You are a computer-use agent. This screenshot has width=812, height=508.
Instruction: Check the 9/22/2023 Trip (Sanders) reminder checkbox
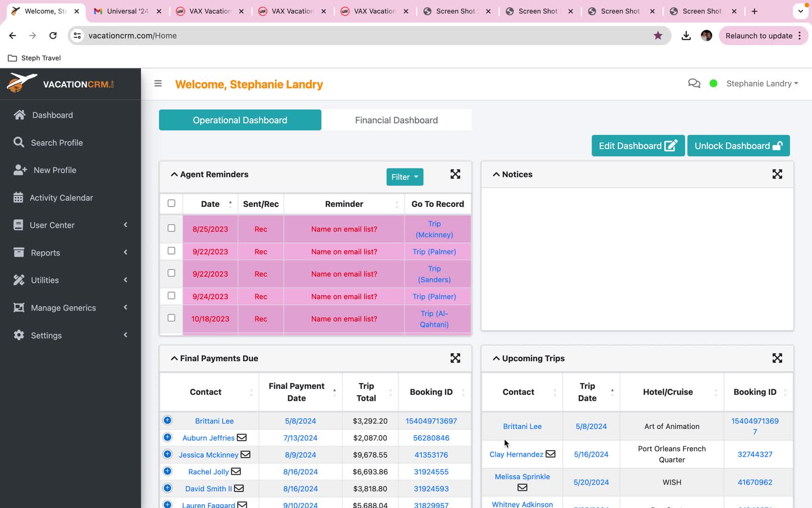click(x=172, y=273)
